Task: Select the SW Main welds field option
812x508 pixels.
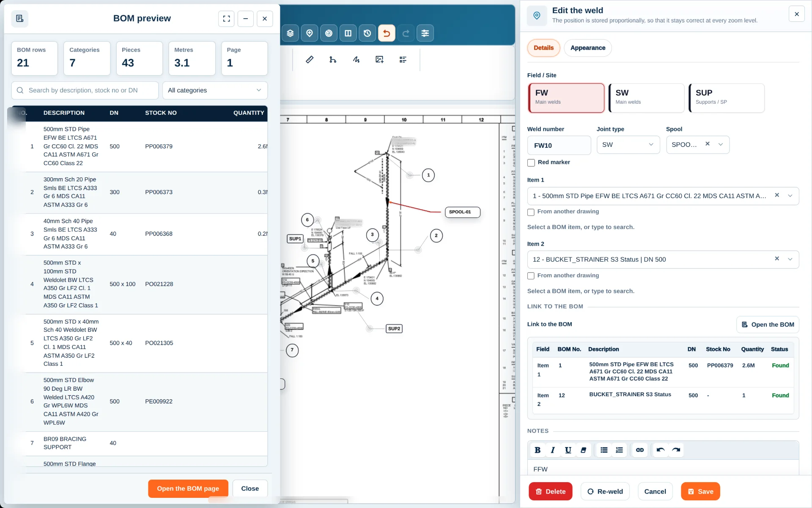Action: 646,98
